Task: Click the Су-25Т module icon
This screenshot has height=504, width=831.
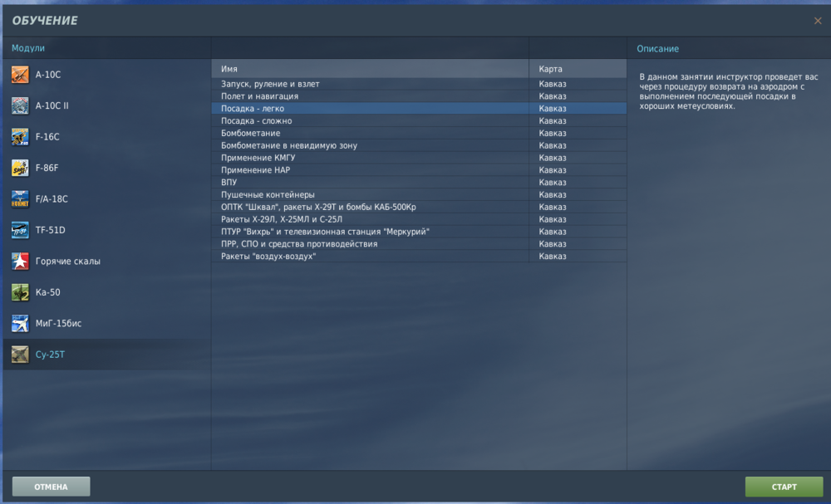Action: pyautogui.click(x=20, y=355)
